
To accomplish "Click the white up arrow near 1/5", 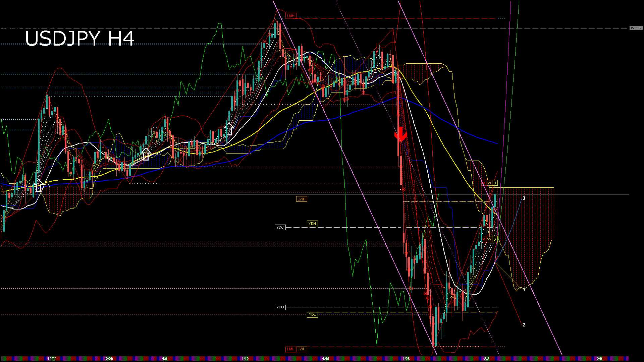I will tap(146, 154).
